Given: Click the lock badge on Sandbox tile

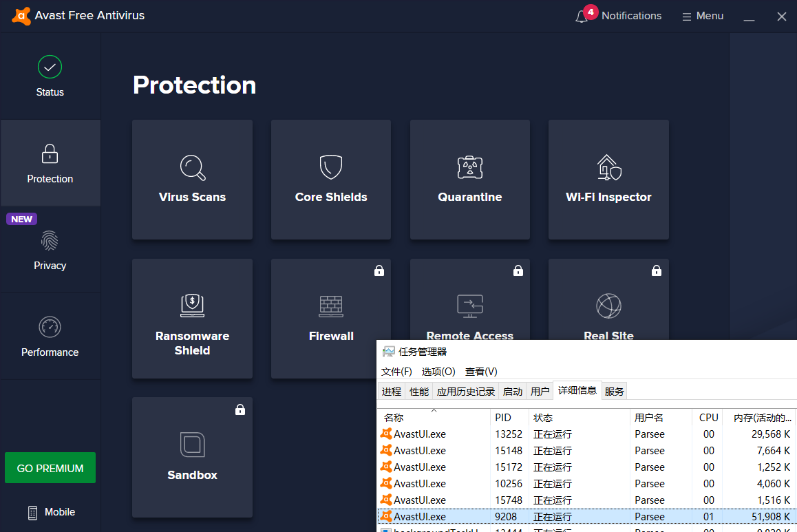Looking at the screenshot, I should tap(240, 409).
